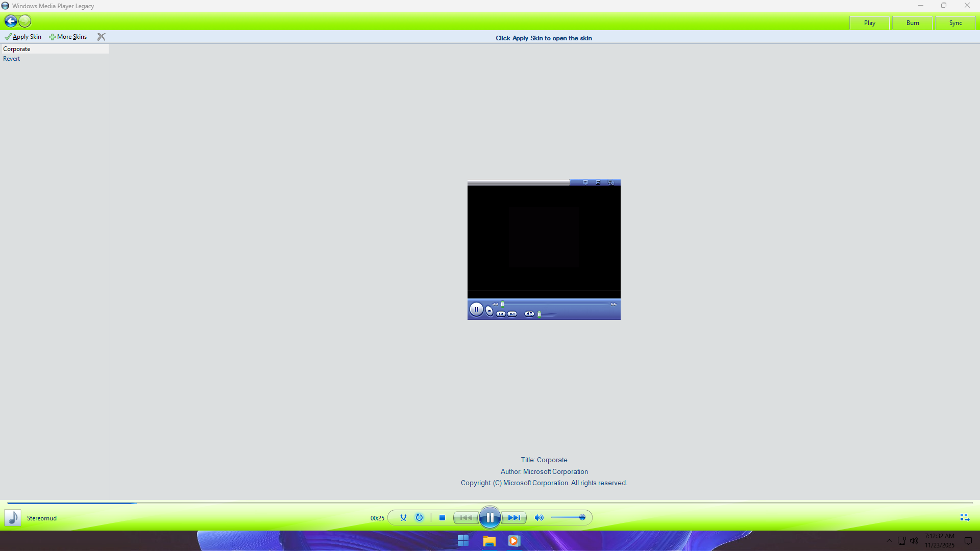980x551 pixels.
Task: Select the Corporate skin in list
Action: 17,49
